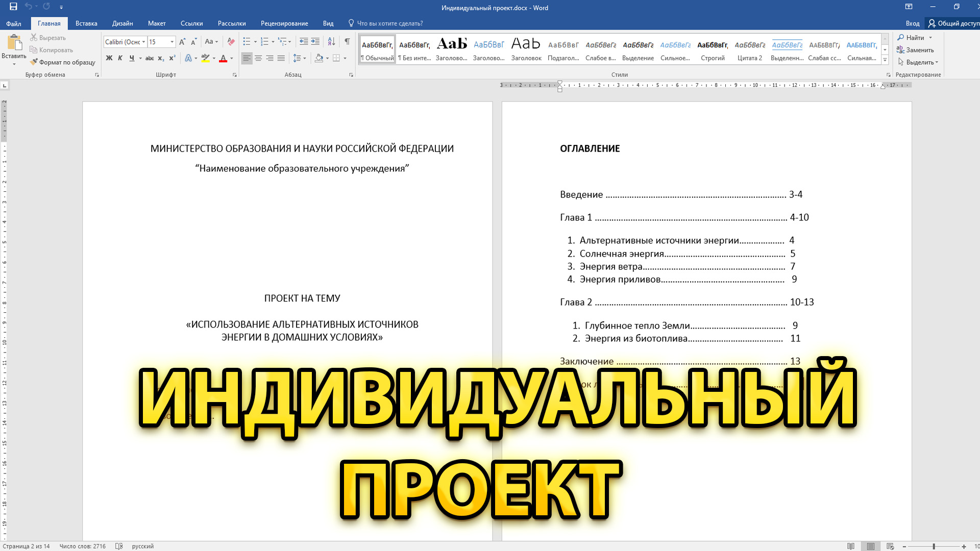The width and height of the screenshot is (980, 551).
Task: Apply bold formatting with the Ж icon
Action: (109, 58)
